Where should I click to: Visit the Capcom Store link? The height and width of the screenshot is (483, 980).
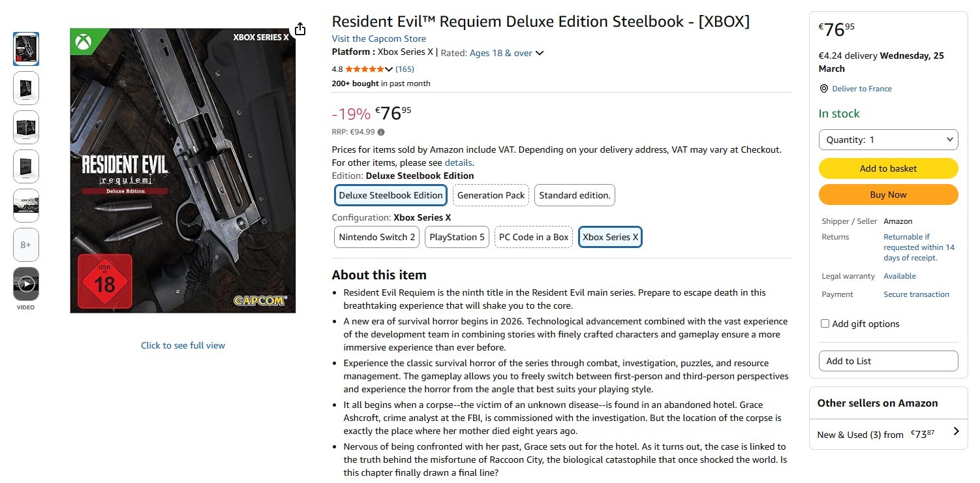click(378, 39)
